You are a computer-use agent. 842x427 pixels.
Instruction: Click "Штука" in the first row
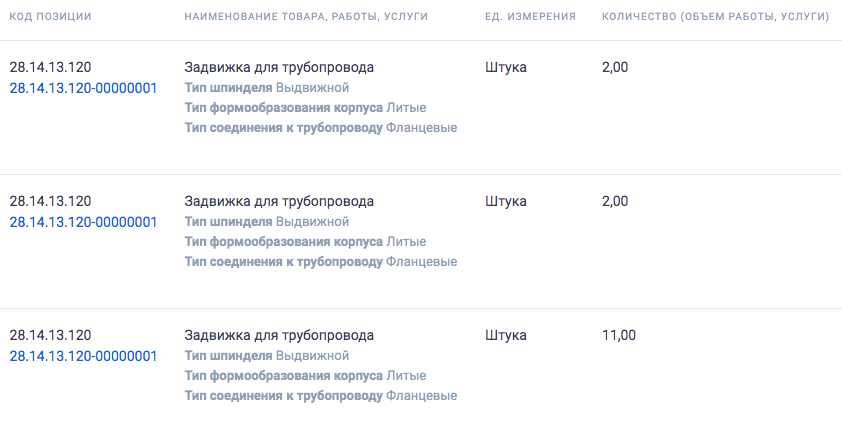(x=506, y=67)
